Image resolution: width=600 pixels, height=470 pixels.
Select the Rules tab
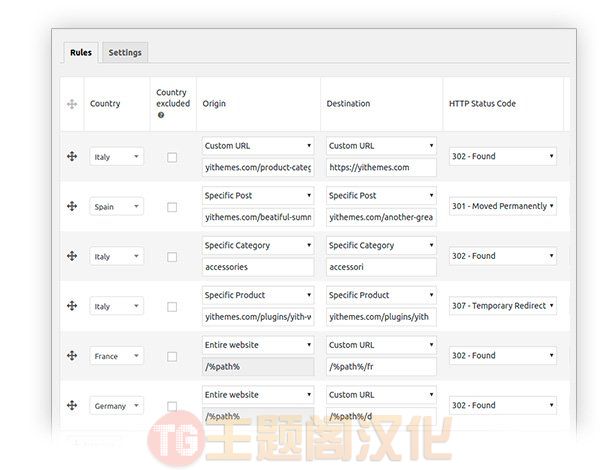(x=81, y=52)
